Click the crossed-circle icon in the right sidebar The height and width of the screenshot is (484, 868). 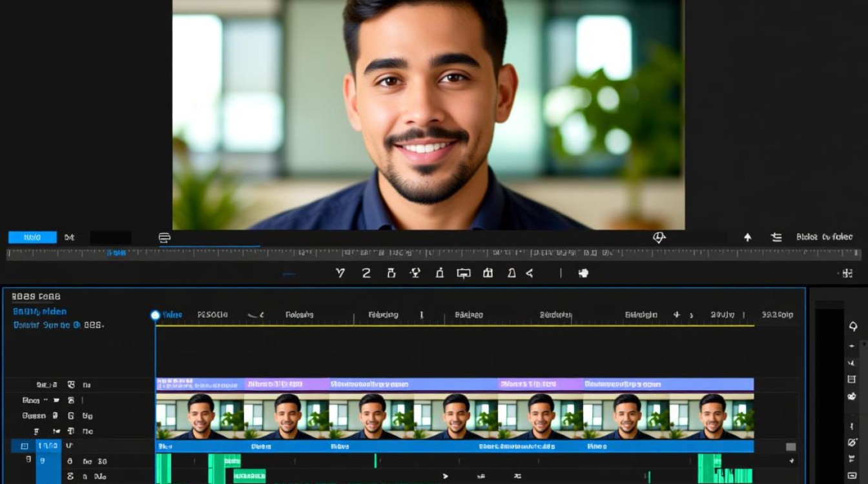(x=852, y=442)
